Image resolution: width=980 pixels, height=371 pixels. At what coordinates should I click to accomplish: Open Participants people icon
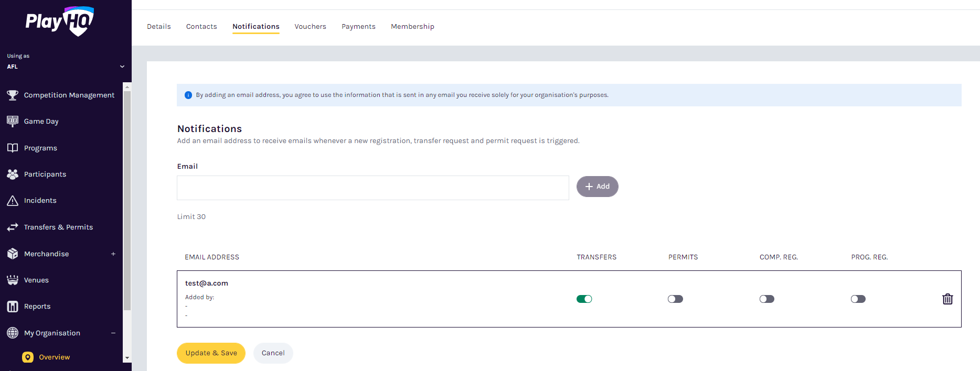point(13,174)
